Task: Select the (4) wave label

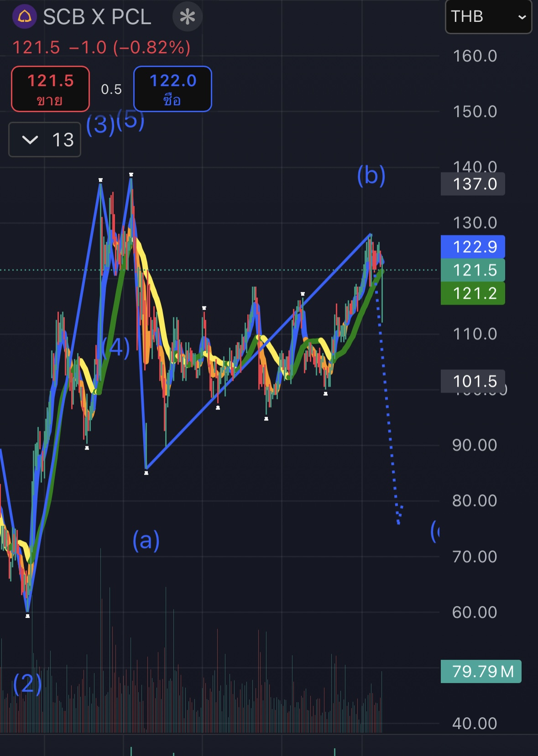Action: (x=116, y=347)
